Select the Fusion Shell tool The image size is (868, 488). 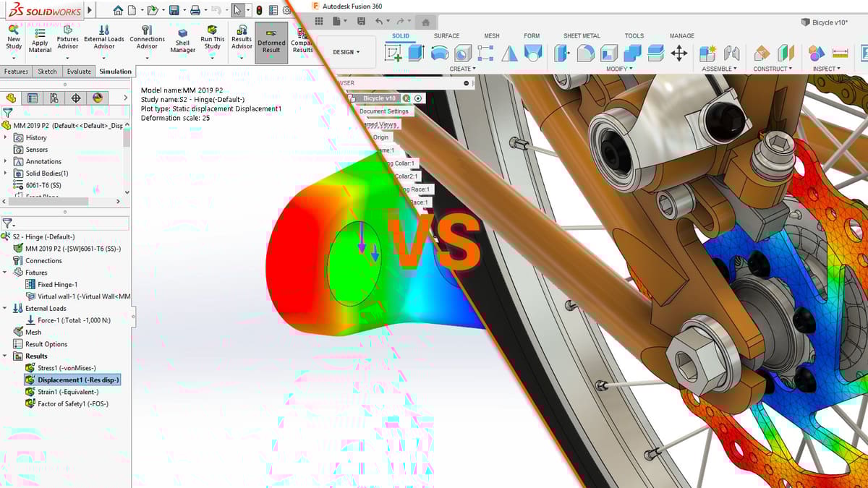609,53
